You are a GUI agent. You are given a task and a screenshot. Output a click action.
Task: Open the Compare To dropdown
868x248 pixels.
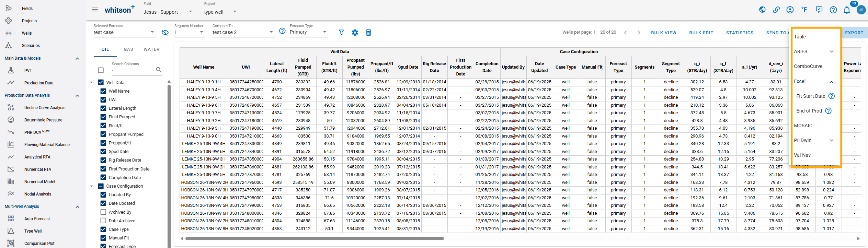pos(243,32)
